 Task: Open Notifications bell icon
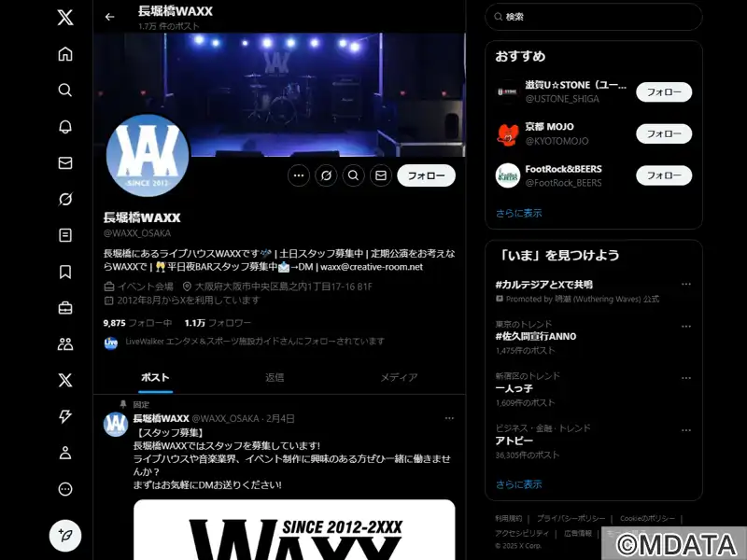65,127
